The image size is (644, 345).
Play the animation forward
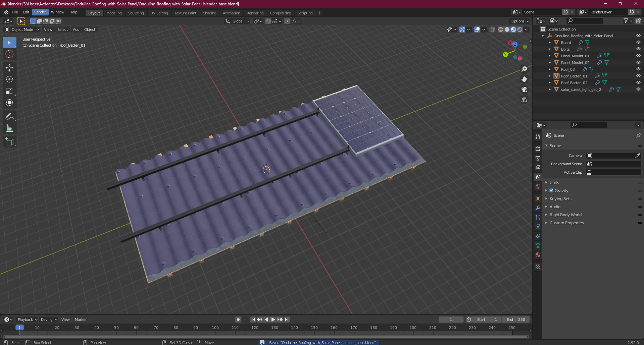273,320
